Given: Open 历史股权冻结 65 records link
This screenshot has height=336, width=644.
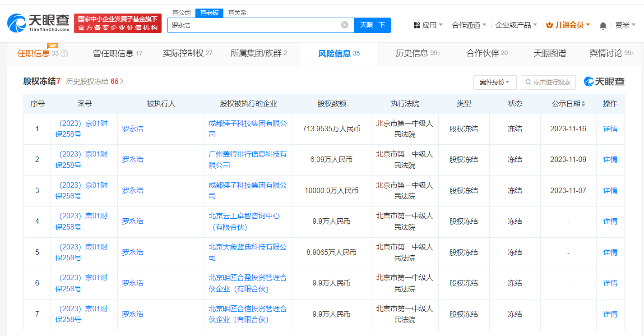Looking at the screenshot, I should coord(94,82).
